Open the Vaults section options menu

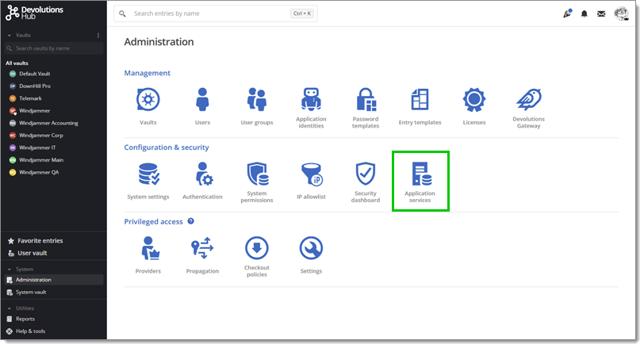(98, 36)
